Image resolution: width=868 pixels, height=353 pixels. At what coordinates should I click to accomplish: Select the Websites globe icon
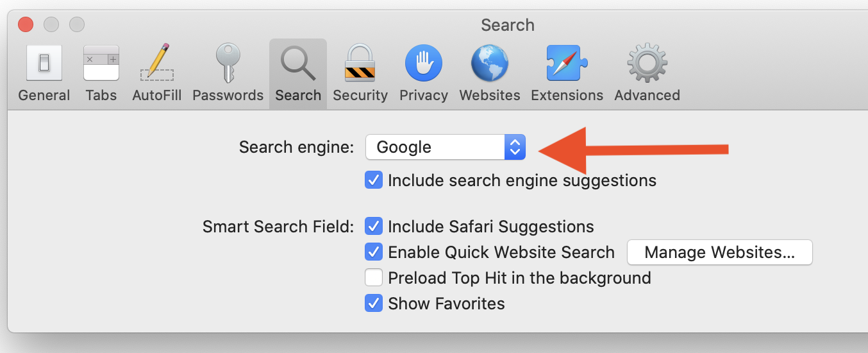pyautogui.click(x=489, y=63)
